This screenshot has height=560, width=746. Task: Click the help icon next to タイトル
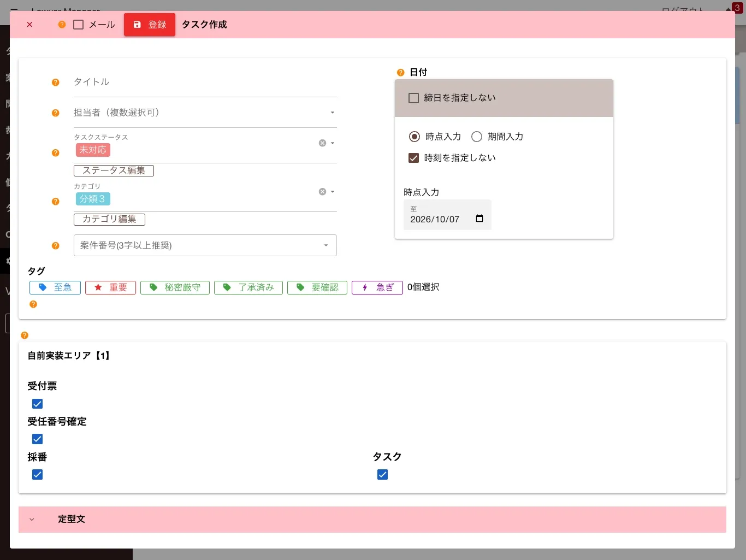[55, 82]
